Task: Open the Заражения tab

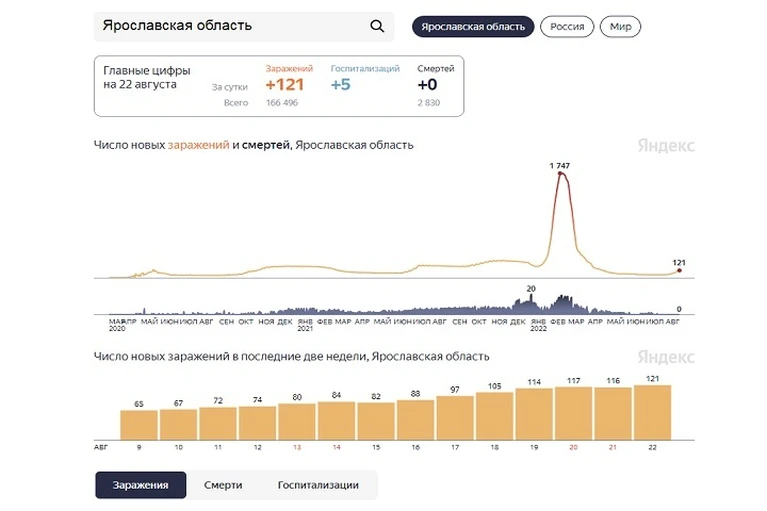Action: coord(141,485)
